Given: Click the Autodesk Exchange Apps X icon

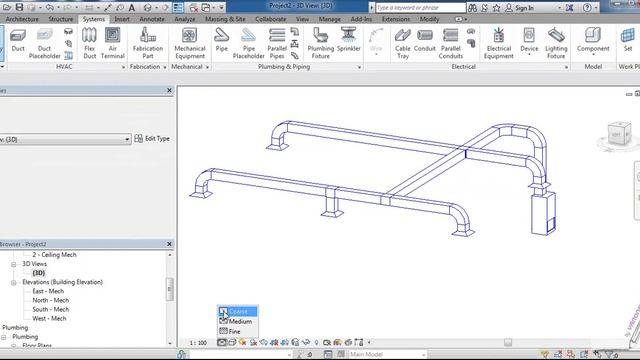Looking at the screenshot, I should [569, 8].
